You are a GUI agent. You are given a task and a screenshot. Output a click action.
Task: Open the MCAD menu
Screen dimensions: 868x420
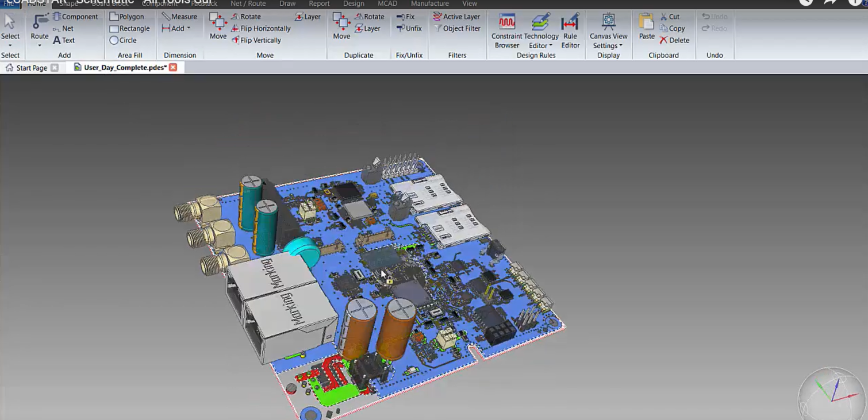point(387,3)
